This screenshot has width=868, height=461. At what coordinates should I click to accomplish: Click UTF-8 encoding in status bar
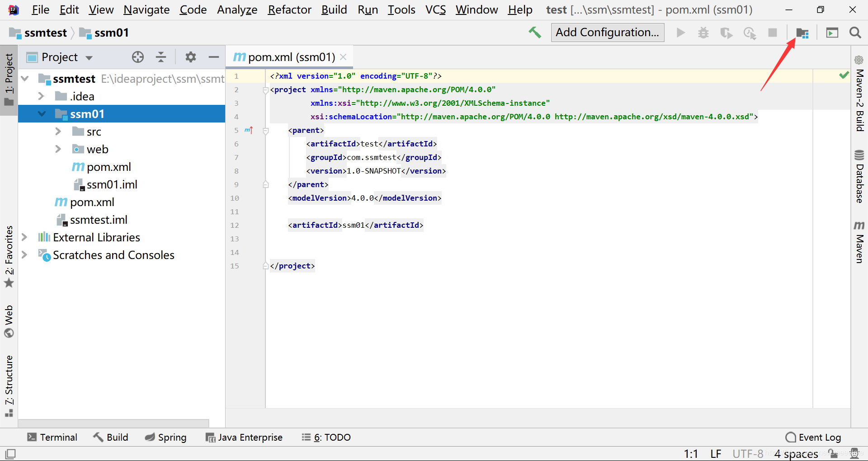coord(748,453)
